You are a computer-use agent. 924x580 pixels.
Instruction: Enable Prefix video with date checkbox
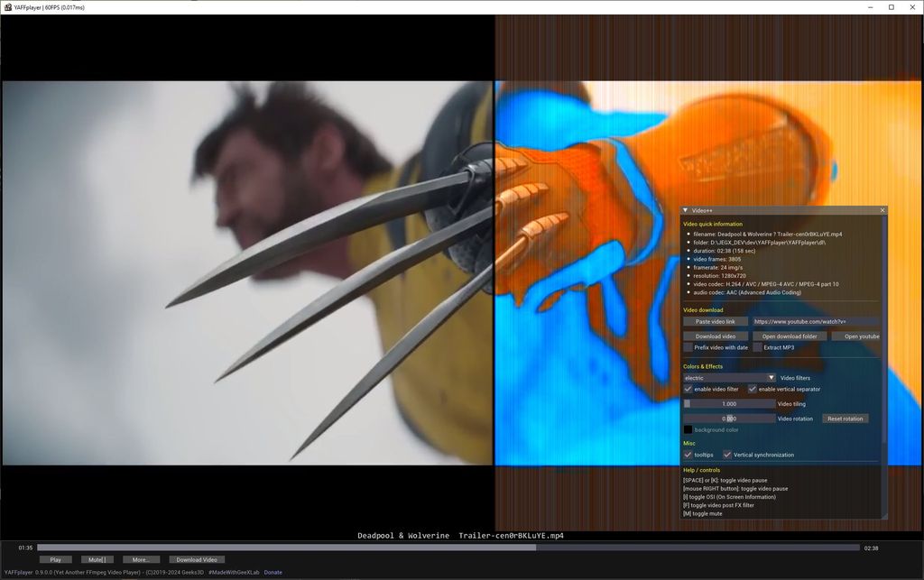(x=688, y=347)
